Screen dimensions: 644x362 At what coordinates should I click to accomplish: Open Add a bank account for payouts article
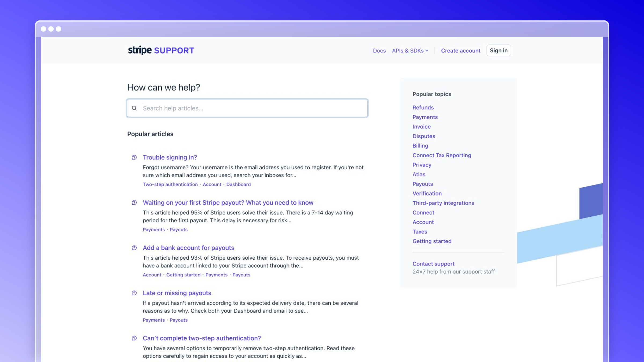pos(188,248)
